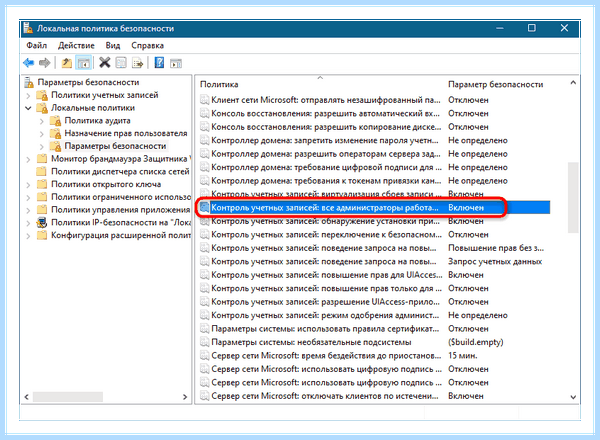Click the Политики IP-безопасности icon

42,222
